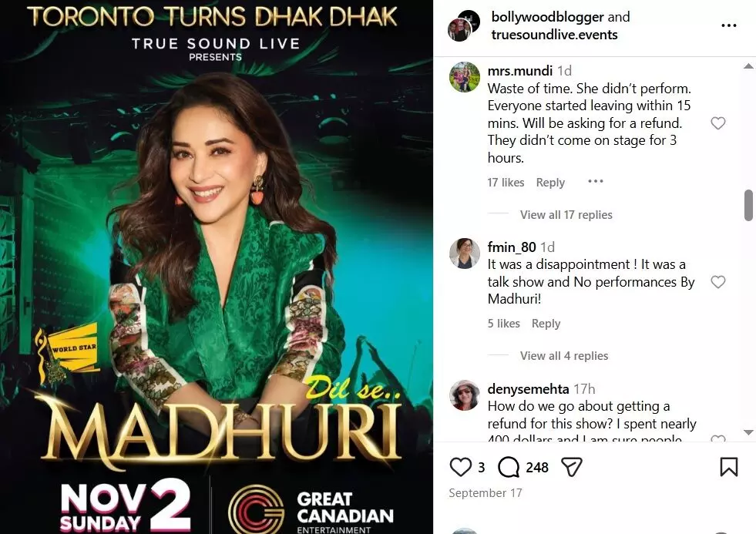Screen dimensions: 756x534
Task: Like mrs.mundi's comment with the heart toggle
Action: (x=718, y=123)
